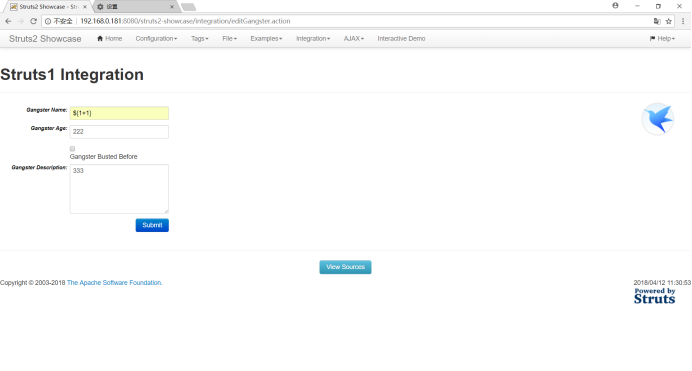Open a new tab with the blank tab button
The image size is (692, 371).
[188, 7]
